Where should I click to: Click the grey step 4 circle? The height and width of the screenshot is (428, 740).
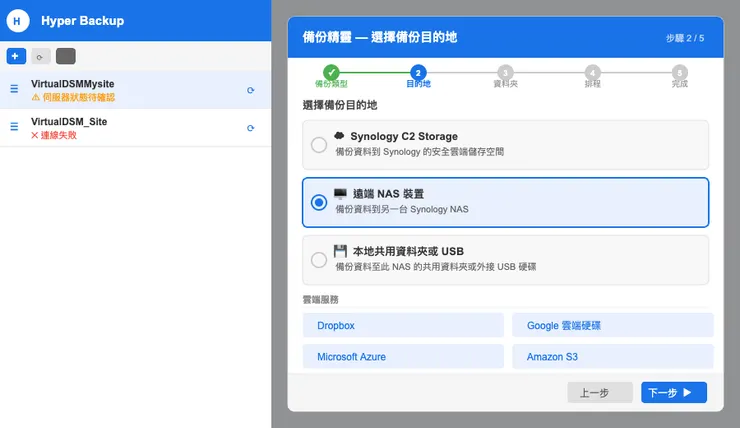point(592,73)
